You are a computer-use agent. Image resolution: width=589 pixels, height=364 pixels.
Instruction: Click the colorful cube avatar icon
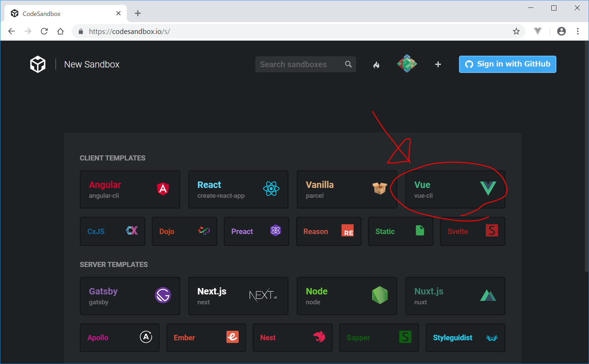point(407,64)
